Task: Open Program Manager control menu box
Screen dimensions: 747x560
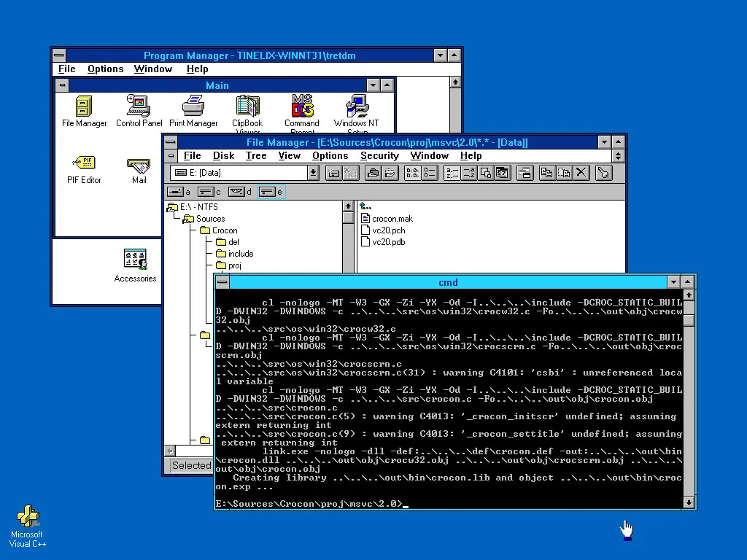Action: coord(59,55)
